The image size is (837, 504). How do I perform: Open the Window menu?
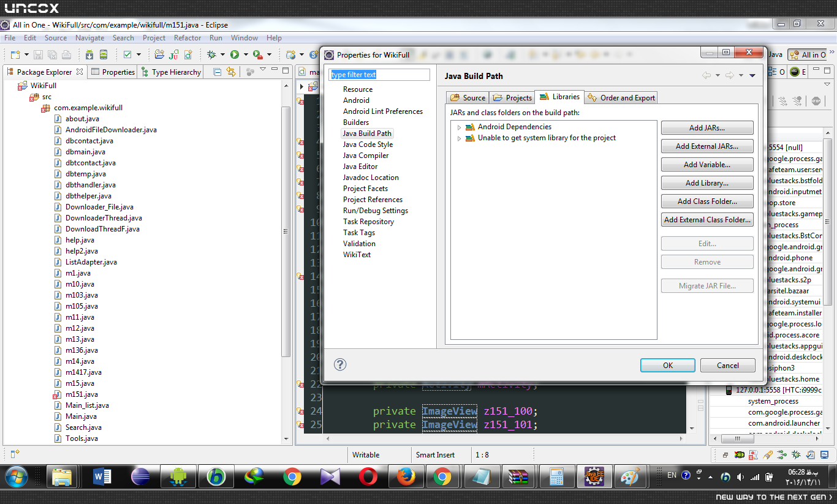tap(244, 38)
